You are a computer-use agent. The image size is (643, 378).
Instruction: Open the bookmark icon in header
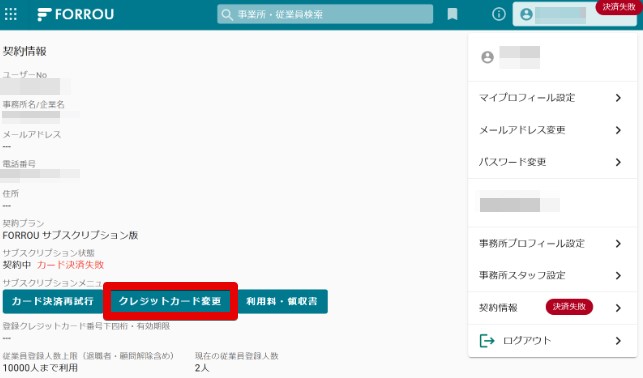(452, 14)
